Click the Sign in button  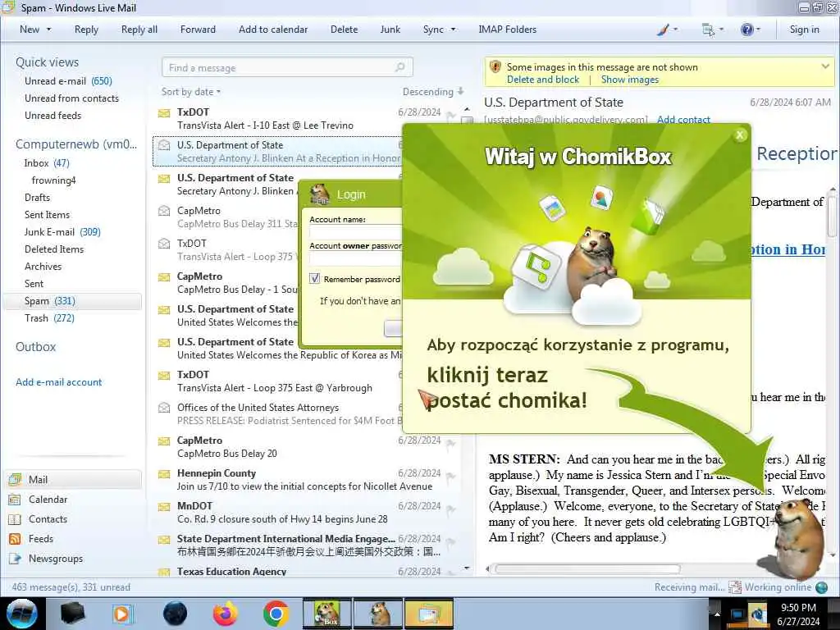point(804,30)
